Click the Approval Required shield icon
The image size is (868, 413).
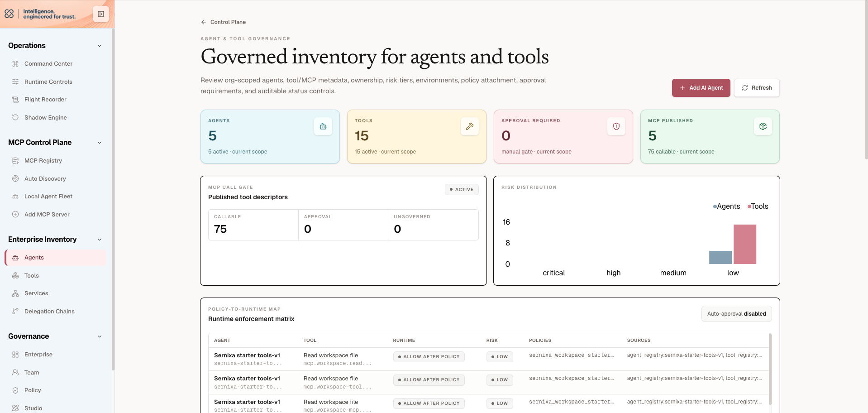click(x=616, y=126)
